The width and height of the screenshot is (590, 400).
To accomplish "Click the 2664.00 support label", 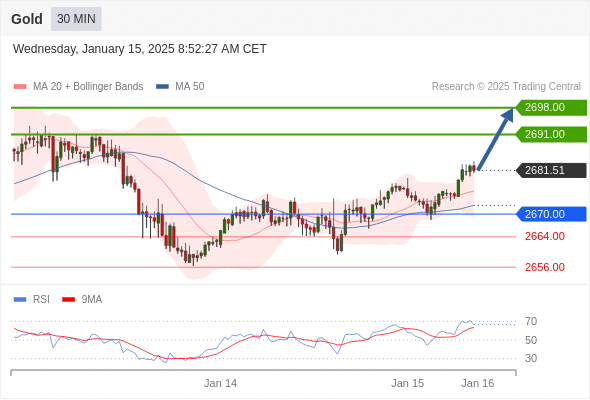I will [545, 236].
